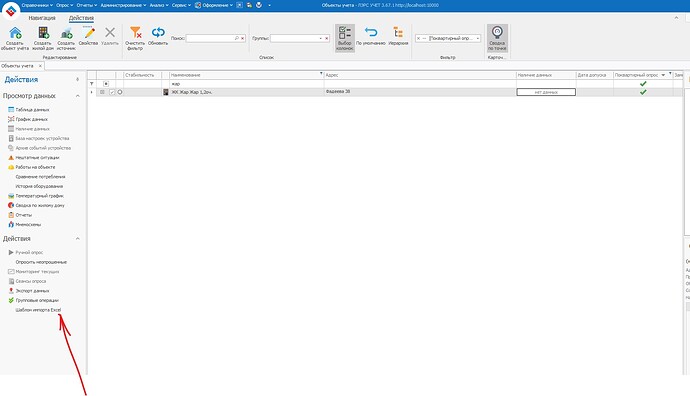Click Обновить refresh arrows icon
The image size is (690, 396).
158,33
